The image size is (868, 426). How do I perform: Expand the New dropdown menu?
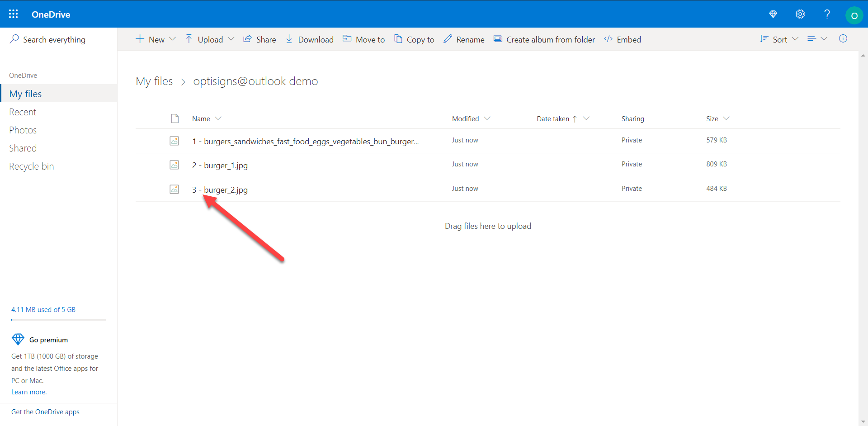coord(156,39)
